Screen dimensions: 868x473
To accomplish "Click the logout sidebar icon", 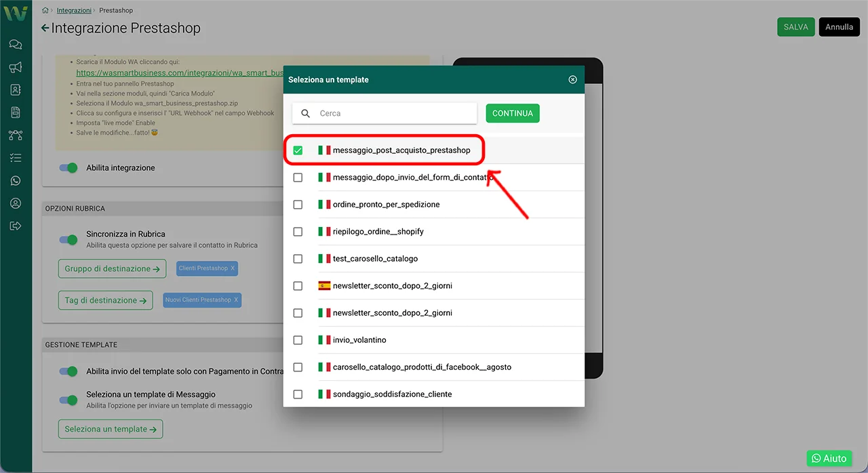I will [16, 226].
